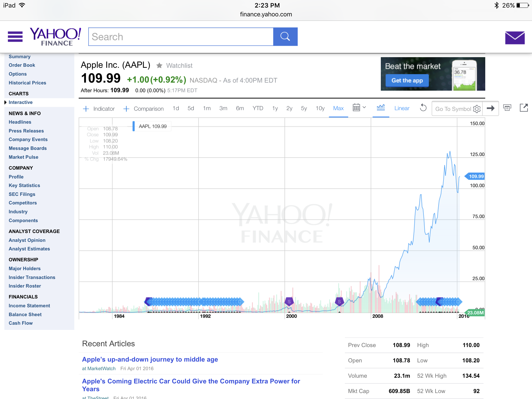Select the 5d time range

click(x=191, y=108)
